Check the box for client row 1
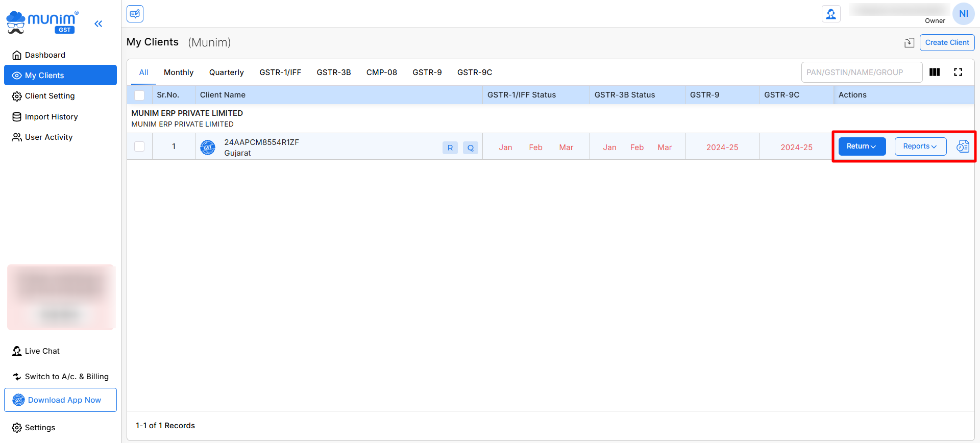The height and width of the screenshot is (443, 980). pos(139,146)
